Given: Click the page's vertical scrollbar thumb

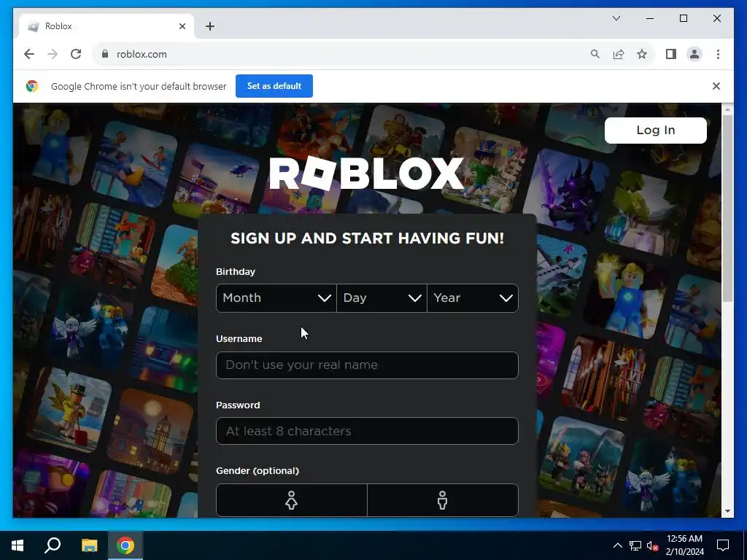Looking at the screenshot, I should (727, 208).
